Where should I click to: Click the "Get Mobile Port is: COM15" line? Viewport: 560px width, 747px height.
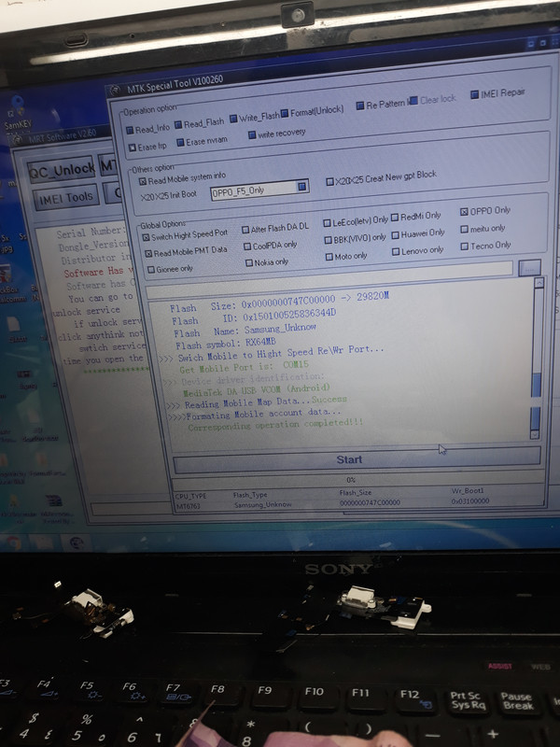point(244,367)
